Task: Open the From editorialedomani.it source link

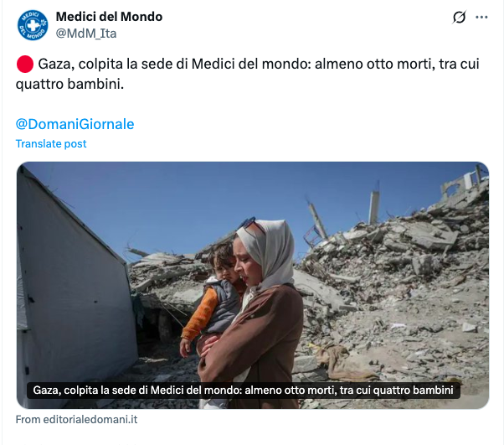Action: [76, 420]
